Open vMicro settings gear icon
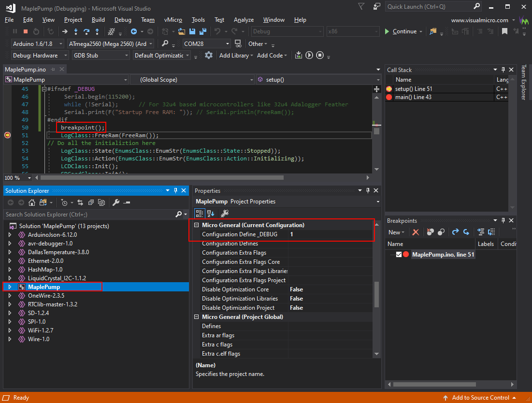This screenshot has width=532, height=403. tap(209, 55)
